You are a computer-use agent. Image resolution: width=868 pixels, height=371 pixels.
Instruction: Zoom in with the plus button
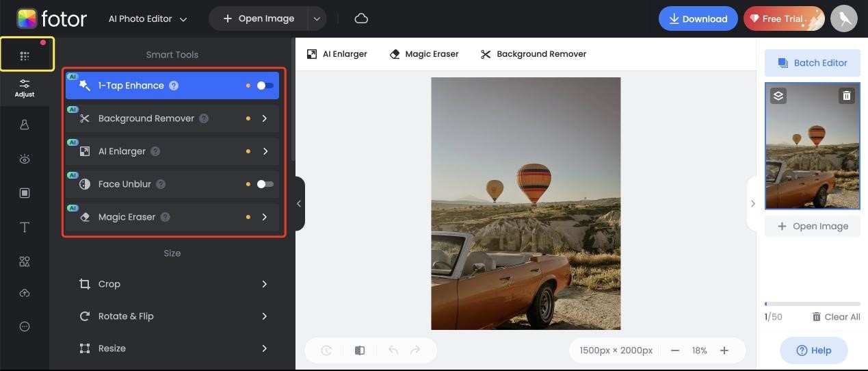[x=724, y=350]
